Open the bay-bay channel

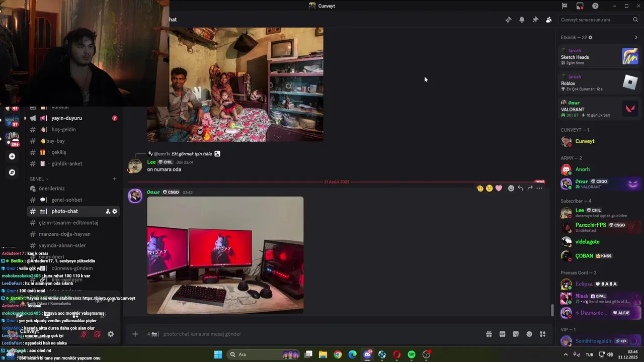click(74, 141)
